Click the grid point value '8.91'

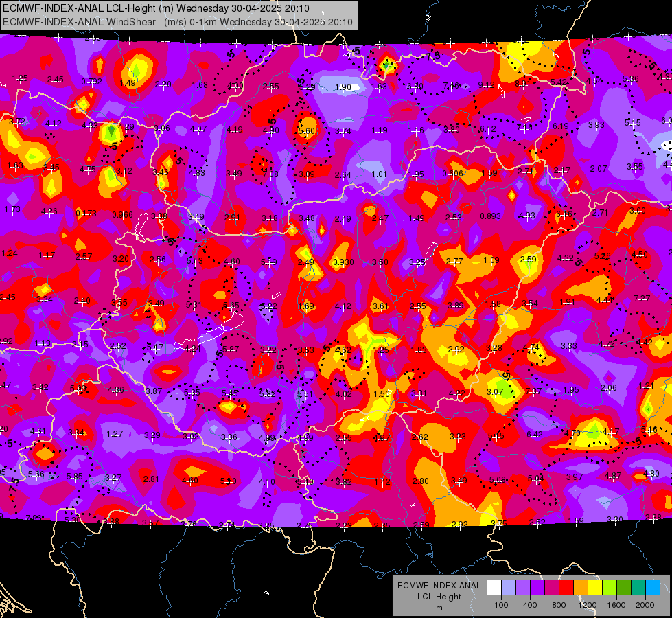coord(522,84)
